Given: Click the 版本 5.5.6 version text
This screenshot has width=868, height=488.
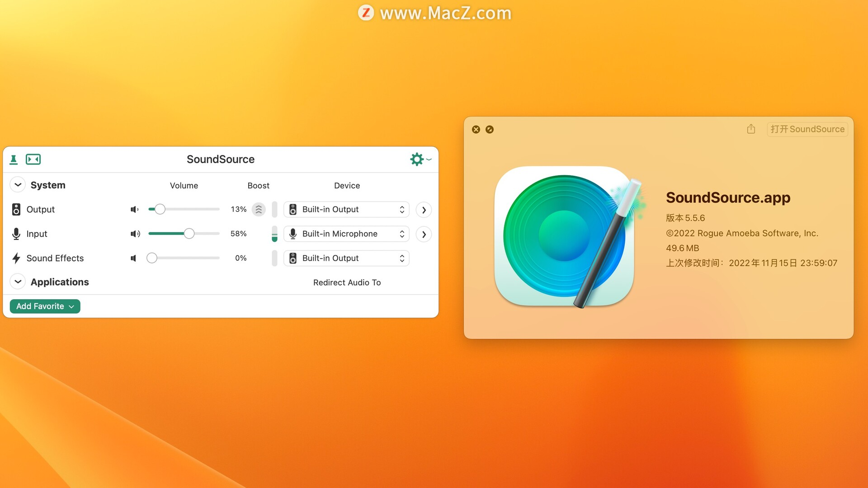Looking at the screenshot, I should [x=685, y=218].
